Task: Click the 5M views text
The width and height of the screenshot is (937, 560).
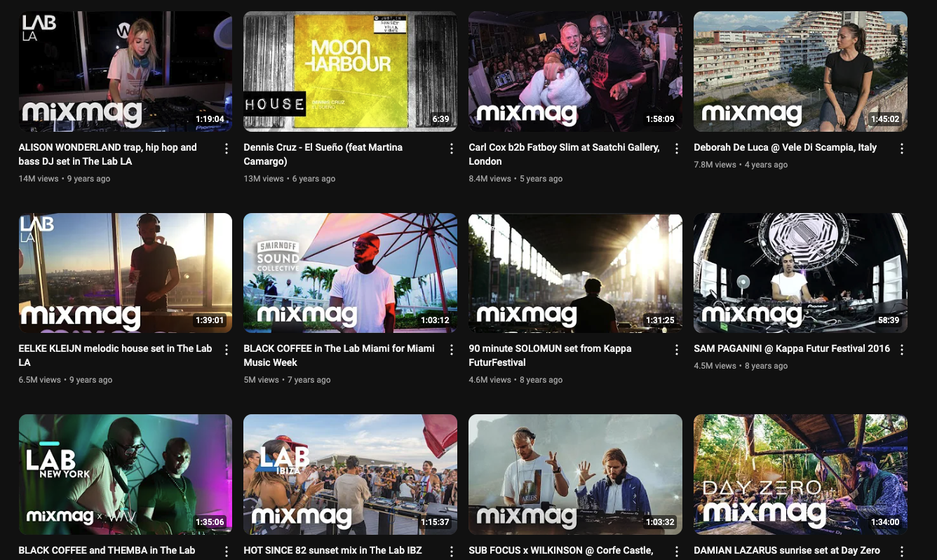Action: [x=262, y=380]
